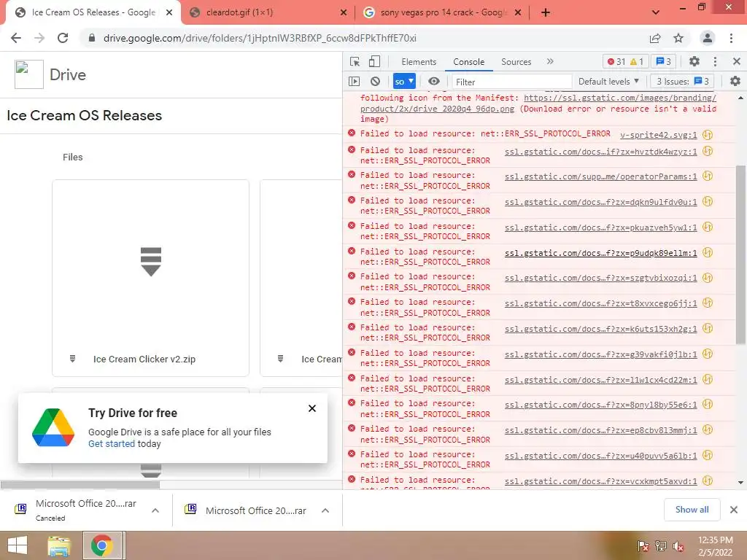Click the messages badge showing 3 in the DevTools tab bar
The height and width of the screenshot is (560, 747).
click(664, 61)
